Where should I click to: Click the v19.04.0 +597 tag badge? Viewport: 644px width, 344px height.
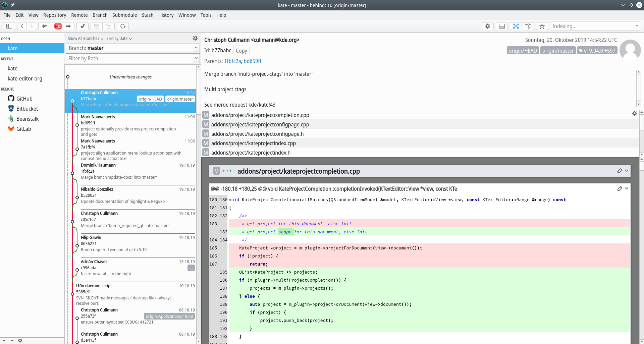tap(597, 51)
